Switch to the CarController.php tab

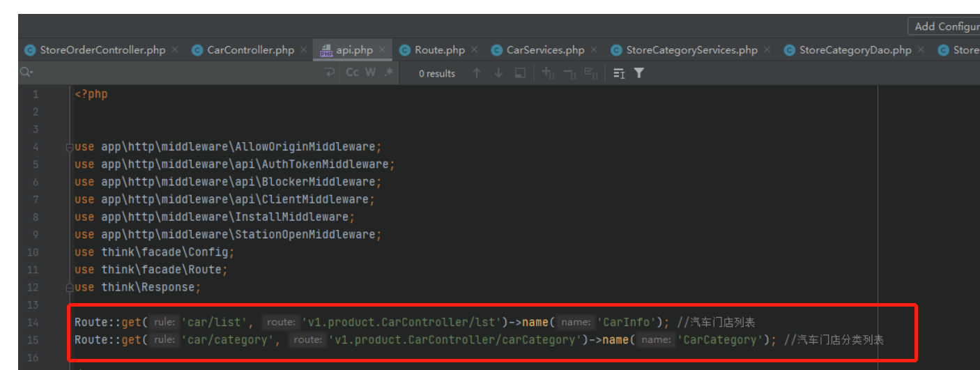click(250, 50)
